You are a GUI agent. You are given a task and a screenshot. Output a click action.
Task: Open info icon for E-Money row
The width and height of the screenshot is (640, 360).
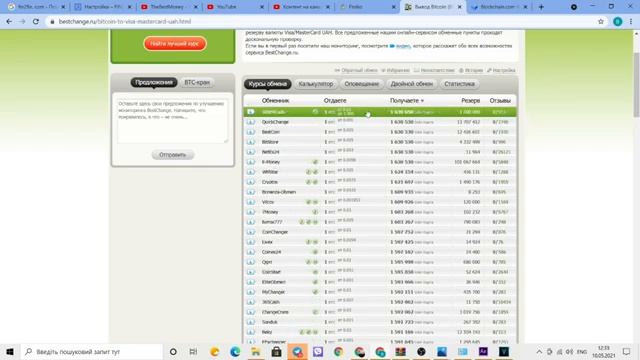tap(251, 162)
